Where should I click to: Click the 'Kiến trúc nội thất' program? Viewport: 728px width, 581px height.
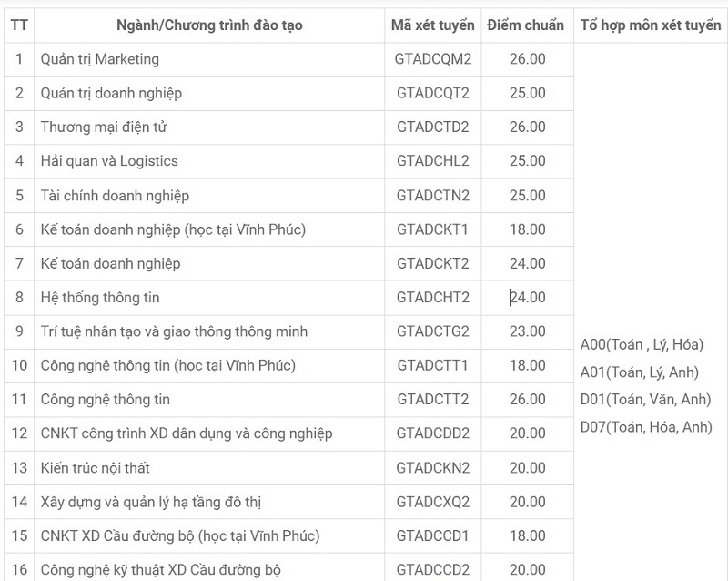pos(96,468)
